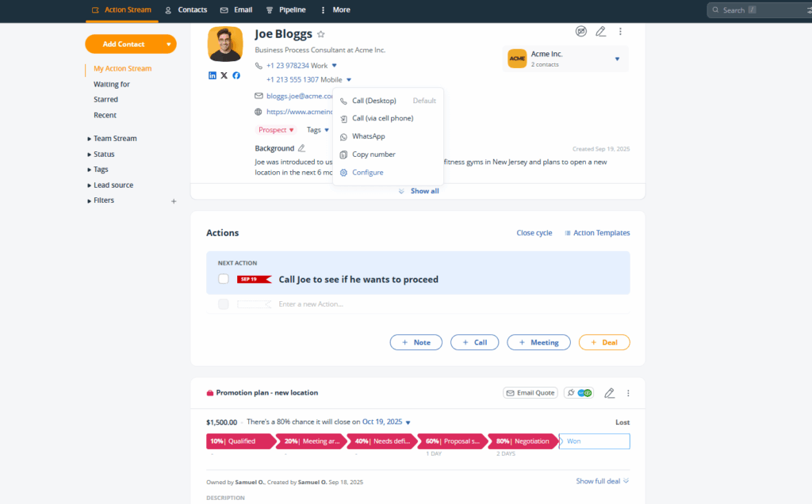Click the X (Twitter) social icon
Viewport: 812px width, 504px height.
[x=224, y=75]
